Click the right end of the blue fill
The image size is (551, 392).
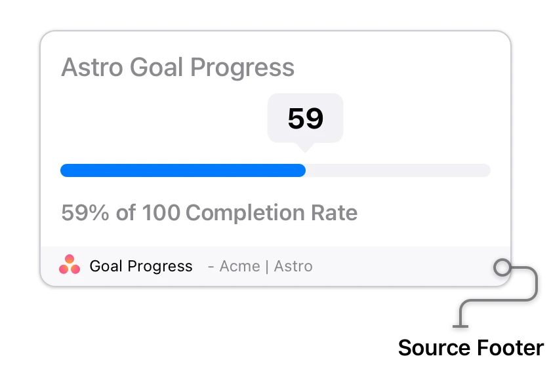click(x=302, y=170)
